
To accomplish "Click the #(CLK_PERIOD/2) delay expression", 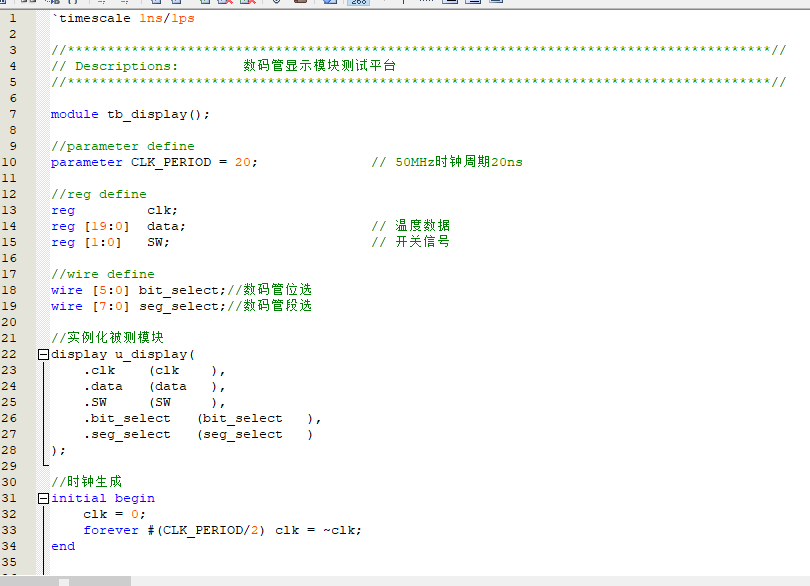I will (x=206, y=531).
